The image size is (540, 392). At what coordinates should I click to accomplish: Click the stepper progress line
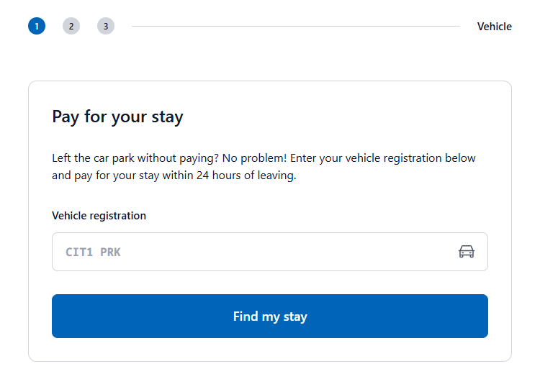pyautogui.click(x=296, y=26)
